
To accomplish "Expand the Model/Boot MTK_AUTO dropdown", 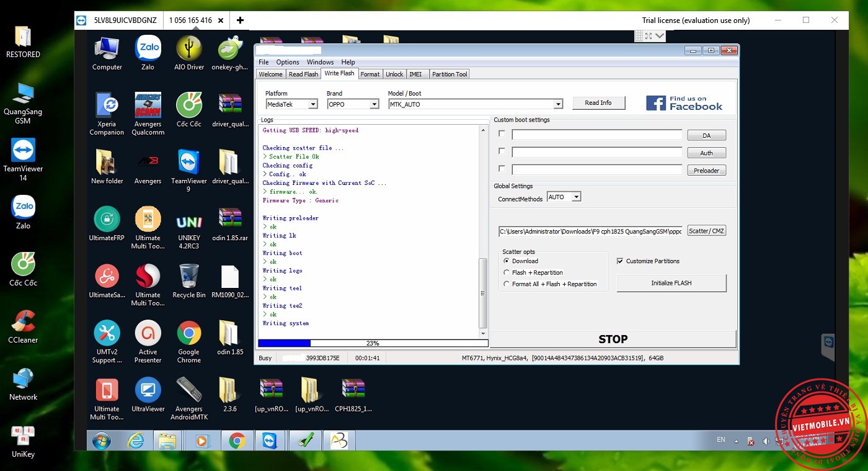I will 558,104.
